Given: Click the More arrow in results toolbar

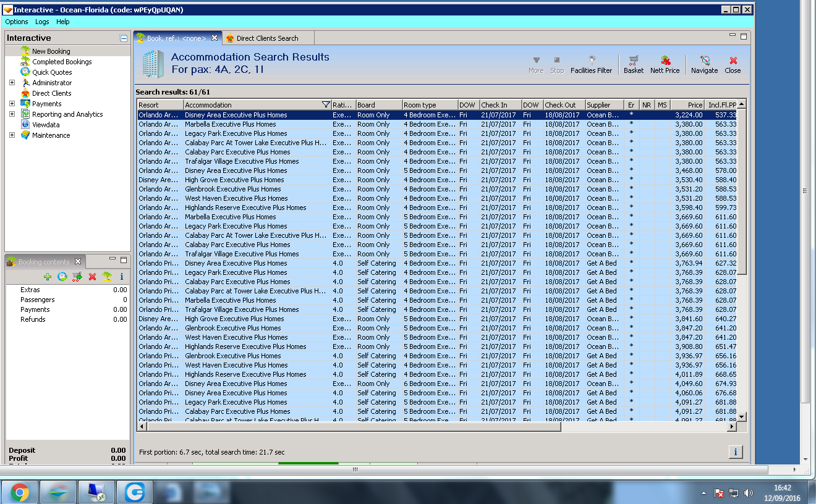Looking at the screenshot, I should coord(536,64).
